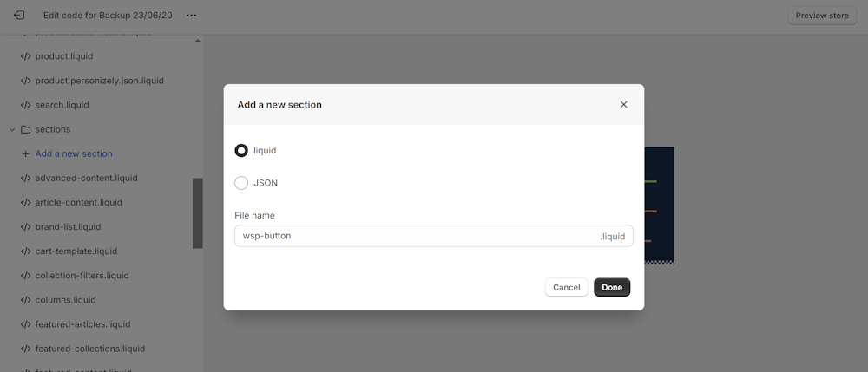Select the liquid radio option

[241, 150]
